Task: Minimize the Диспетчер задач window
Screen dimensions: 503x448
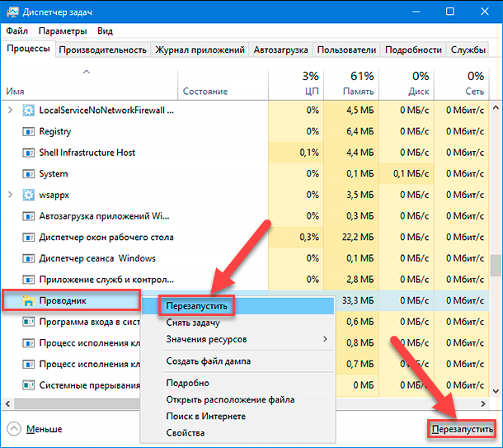Action: (x=416, y=12)
